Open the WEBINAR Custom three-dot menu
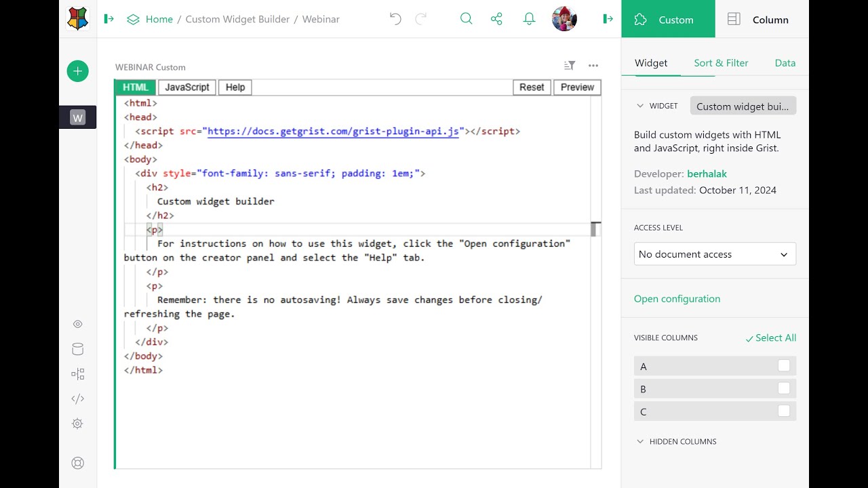Image resolution: width=868 pixels, height=488 pixels. [593, 66]
